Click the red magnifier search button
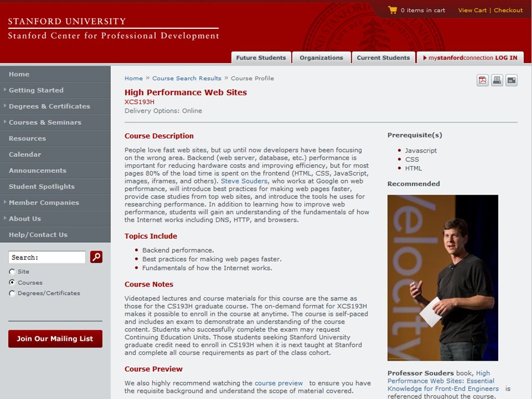Screen dimensions: 532x399 96,257
